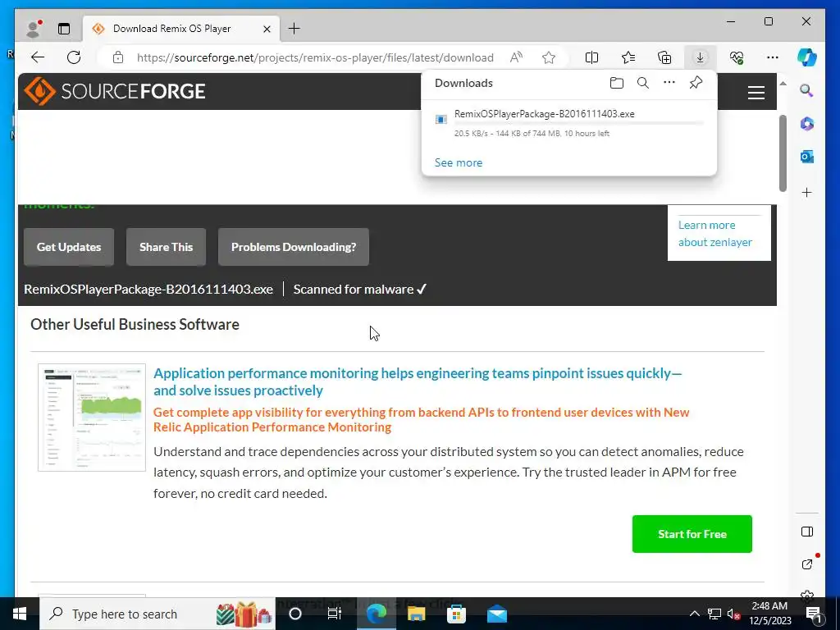Open the APM ad screenshot thumbnail
The image size is (840, 630).
click(92, 418)
